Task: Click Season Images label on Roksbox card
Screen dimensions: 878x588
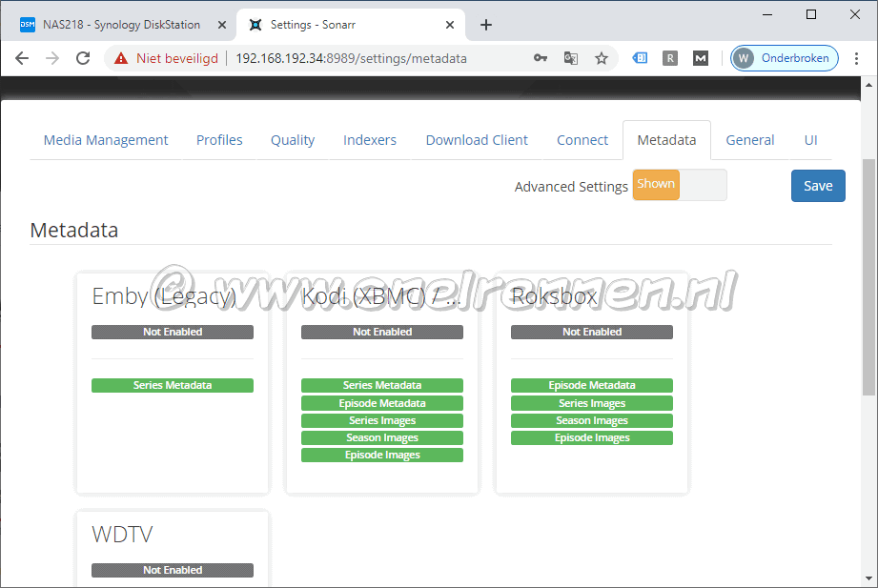Action: (x=592, y=420)
